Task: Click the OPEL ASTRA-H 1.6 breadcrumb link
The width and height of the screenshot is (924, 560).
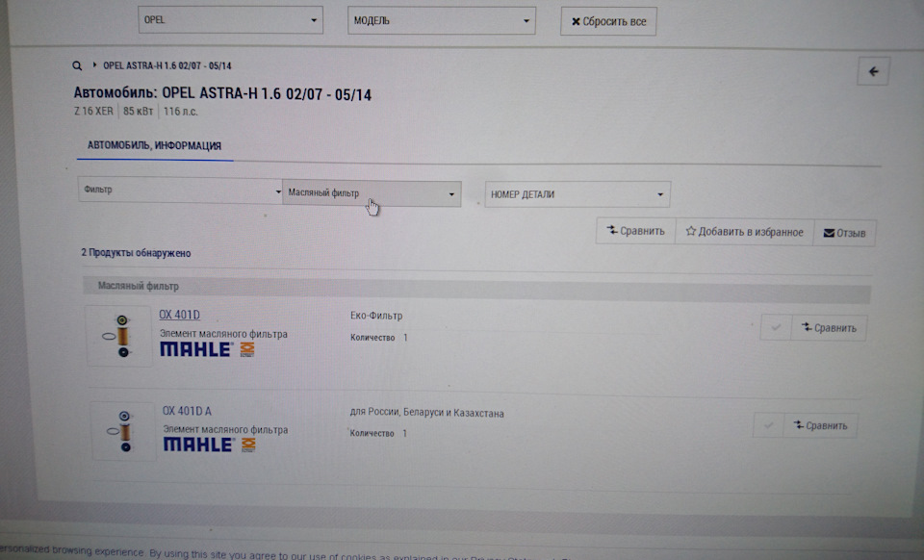Action: 167,66
